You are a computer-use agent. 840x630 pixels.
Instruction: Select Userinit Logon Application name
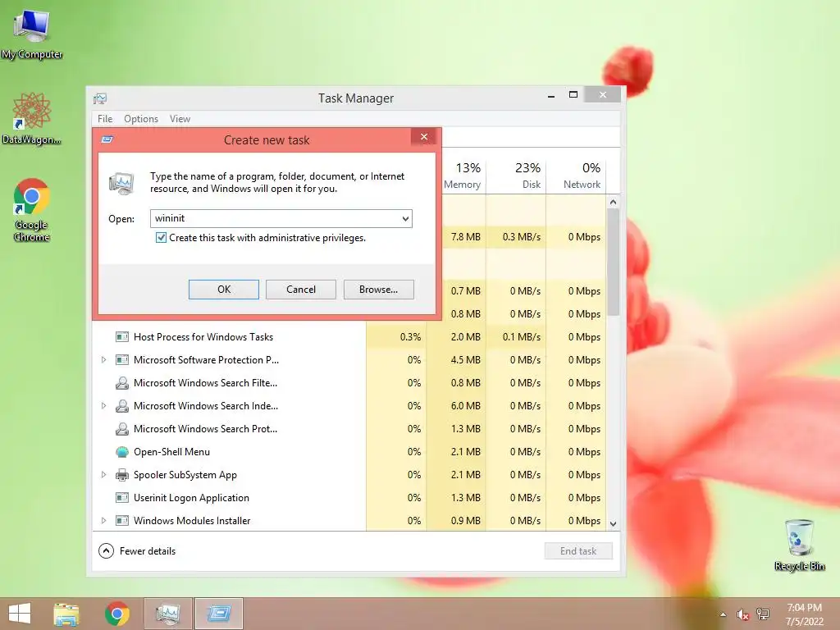tap(191, 498)
